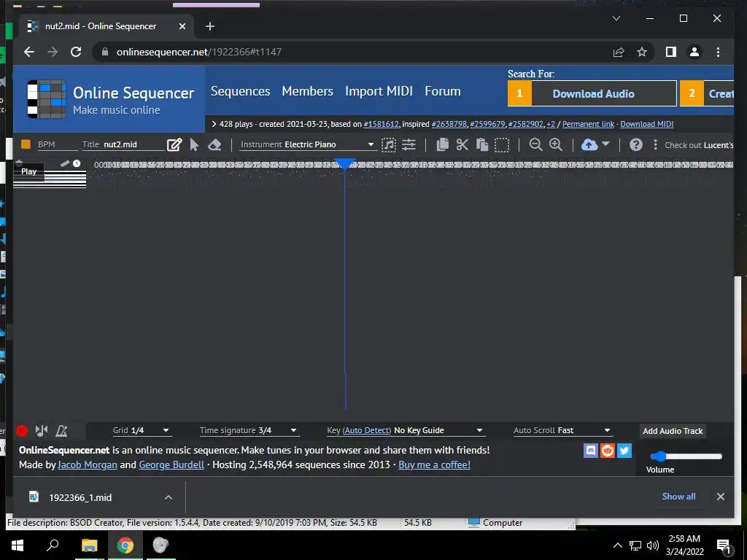Screen dimensions: 747x560
Task: Stop playback with the orange square button
Action: pyautogui.click(x=26, y=144)
